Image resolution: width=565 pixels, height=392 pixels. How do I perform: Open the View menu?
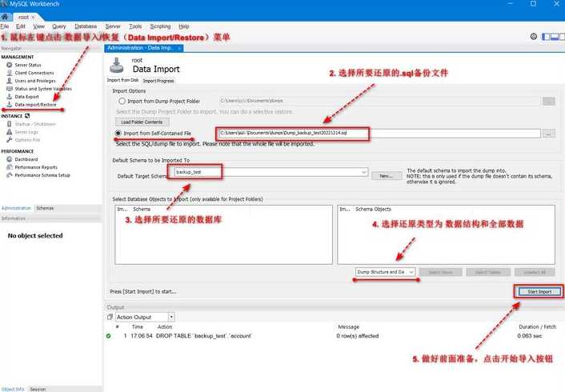click(39, 26)
